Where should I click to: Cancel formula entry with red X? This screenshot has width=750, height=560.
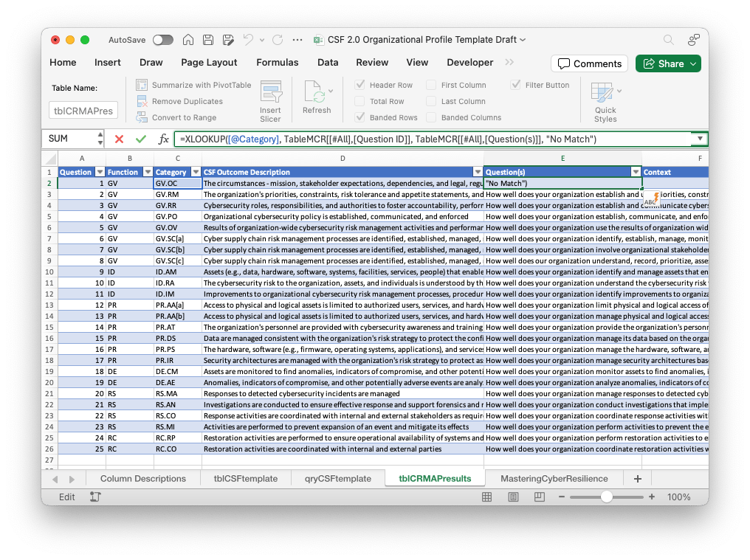pos(119,139)
